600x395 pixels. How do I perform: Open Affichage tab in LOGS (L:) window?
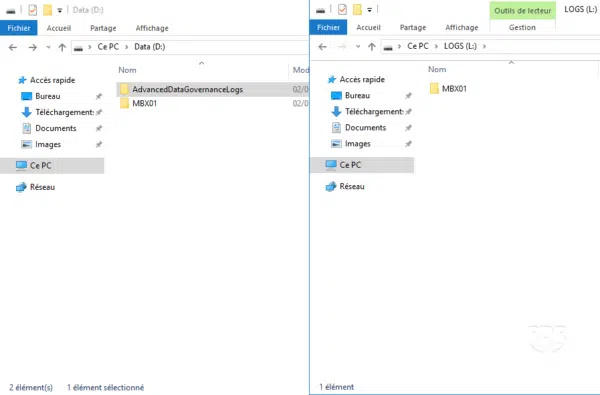click(461, 27)
